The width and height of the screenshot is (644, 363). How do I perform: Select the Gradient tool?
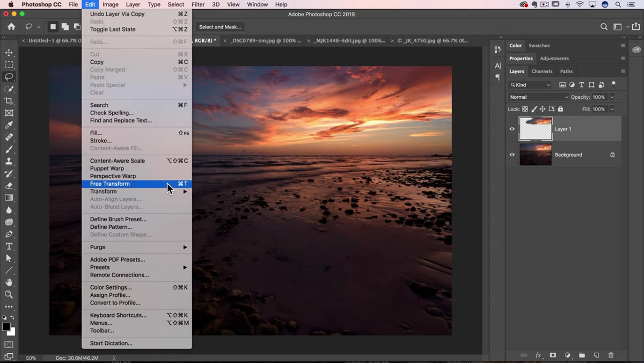pos(9,198)
